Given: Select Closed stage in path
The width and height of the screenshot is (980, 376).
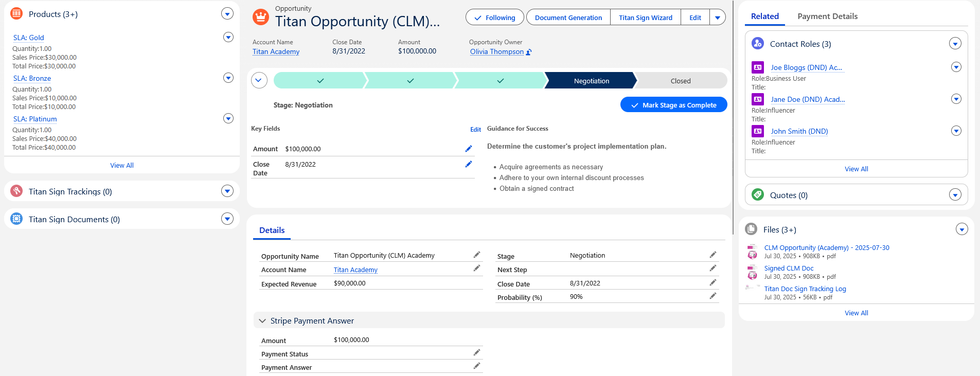Looking at the screenshot, I should [680, 81].
